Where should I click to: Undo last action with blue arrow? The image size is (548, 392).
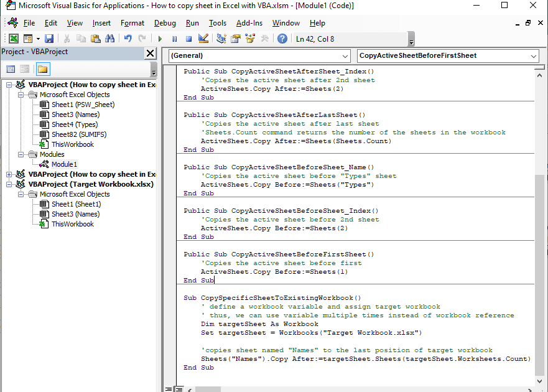point(128,39)
